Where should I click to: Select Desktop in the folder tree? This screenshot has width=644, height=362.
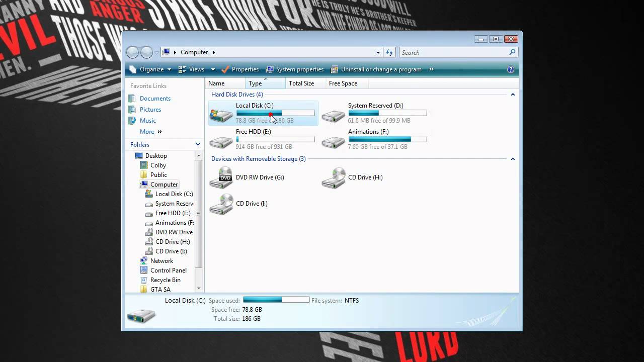point(156,156)
